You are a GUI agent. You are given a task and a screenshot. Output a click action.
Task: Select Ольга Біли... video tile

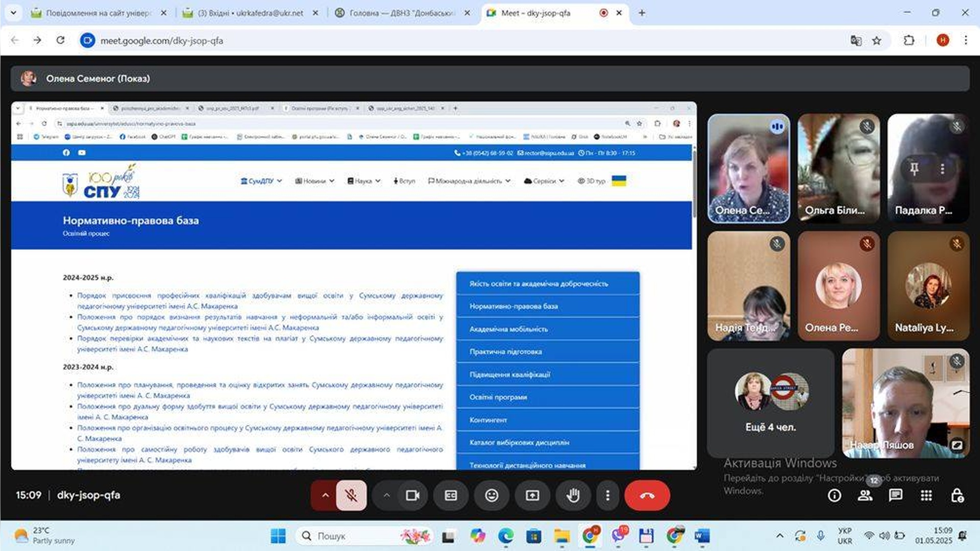(x=839, y=168)
